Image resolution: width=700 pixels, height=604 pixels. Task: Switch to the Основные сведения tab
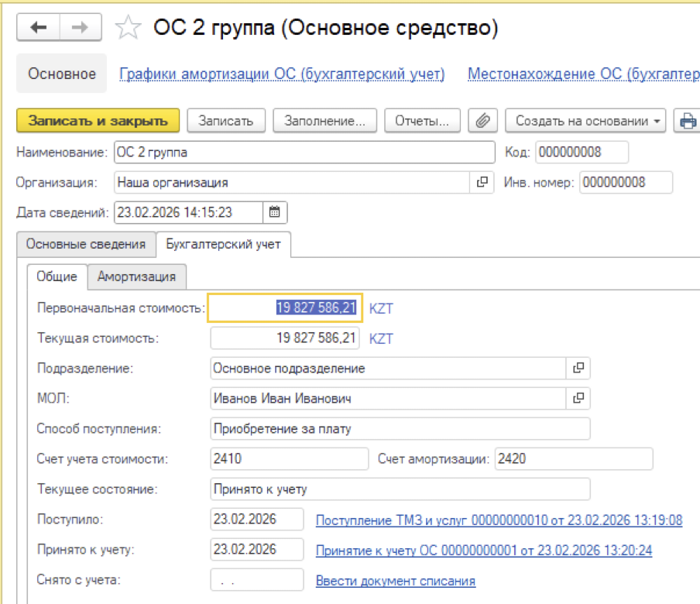coord(86,244)
